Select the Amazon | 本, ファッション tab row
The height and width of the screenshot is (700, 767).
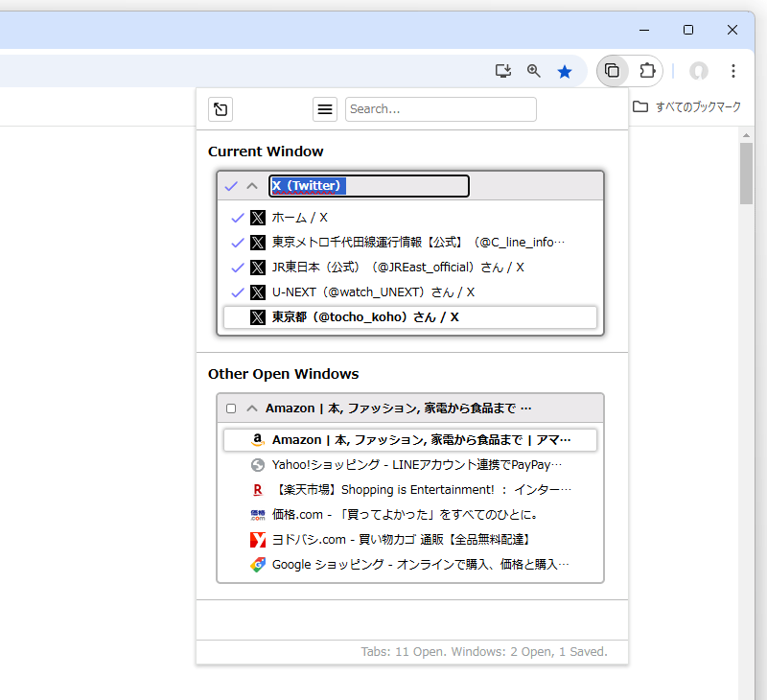click(x=410, y=440)
